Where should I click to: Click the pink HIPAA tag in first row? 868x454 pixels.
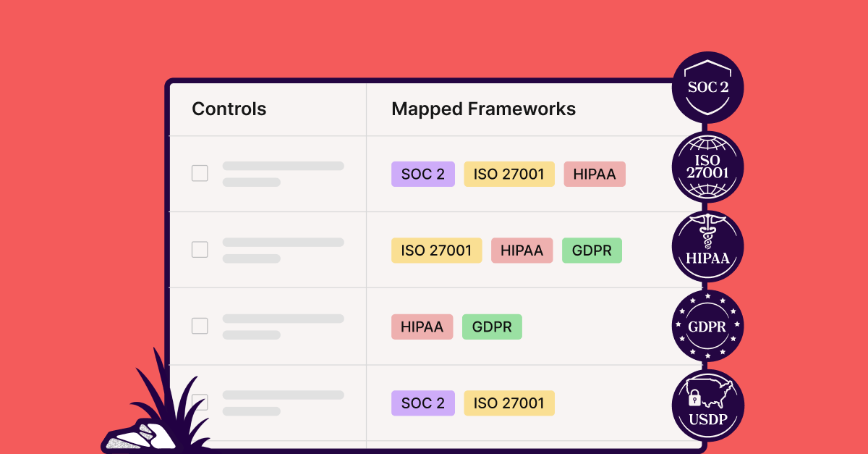pyautogui.click(x=595, y=175)
